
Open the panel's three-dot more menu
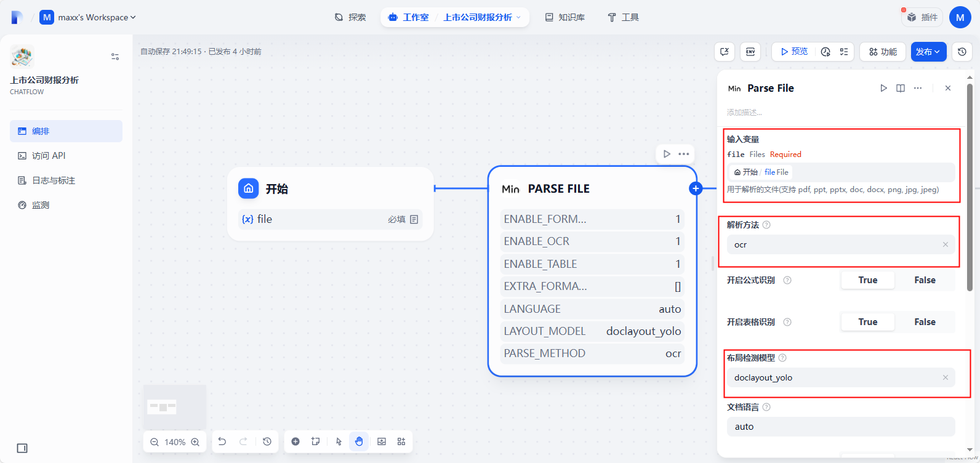(918, 88)
